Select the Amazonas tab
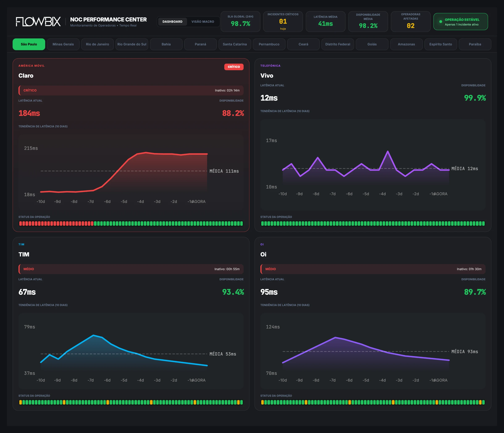The image size is (504, 433). point(407,44)
